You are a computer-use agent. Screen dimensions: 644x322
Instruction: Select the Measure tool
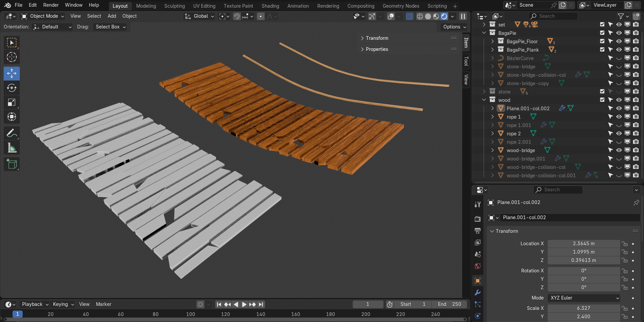coord(12,148)
